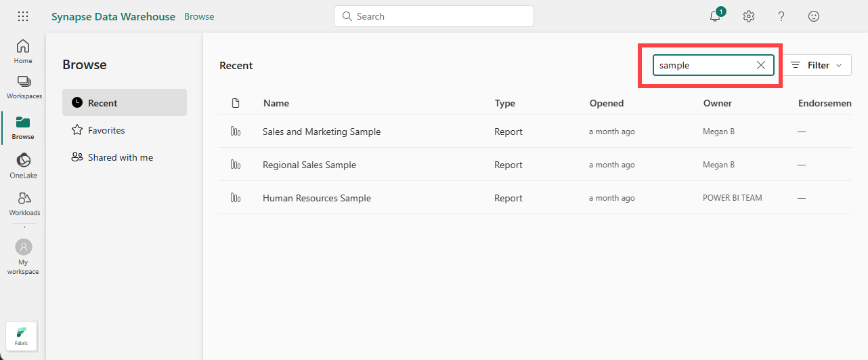Open the app launcher grid icon

coord(23,16)
